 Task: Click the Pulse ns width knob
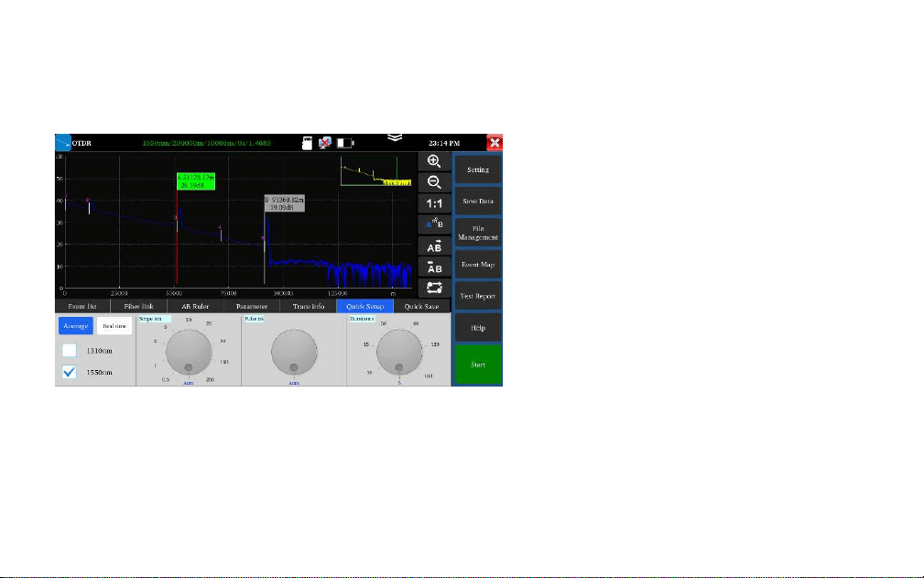294,353
